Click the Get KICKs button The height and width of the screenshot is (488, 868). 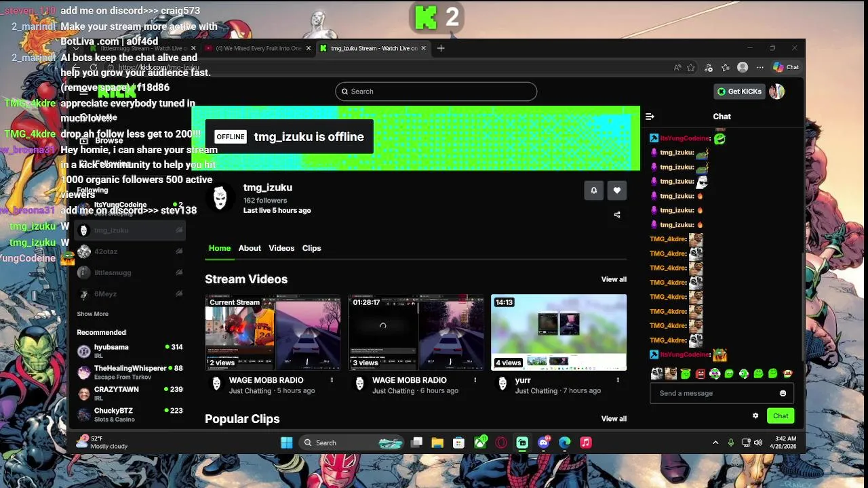[x=739, y=91]
